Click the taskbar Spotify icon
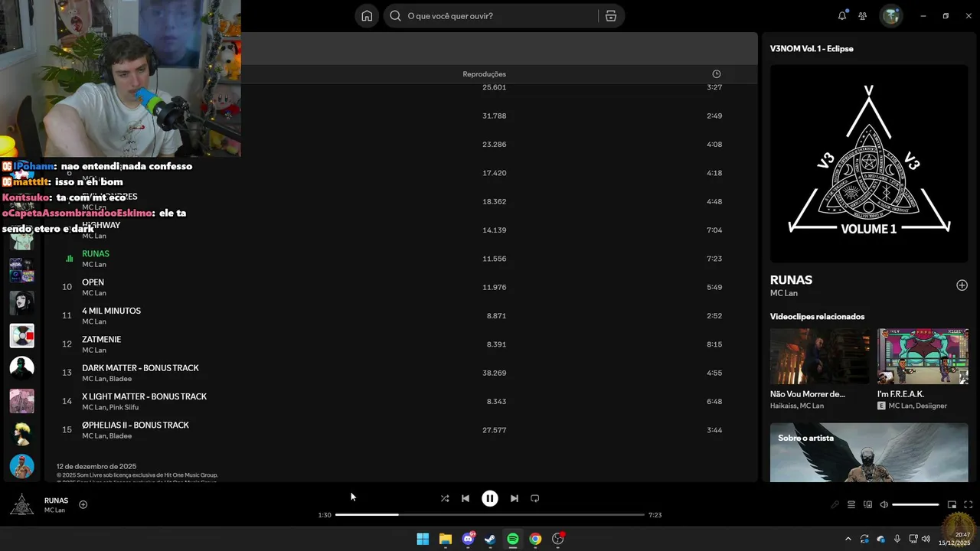 tap(513, 539)
